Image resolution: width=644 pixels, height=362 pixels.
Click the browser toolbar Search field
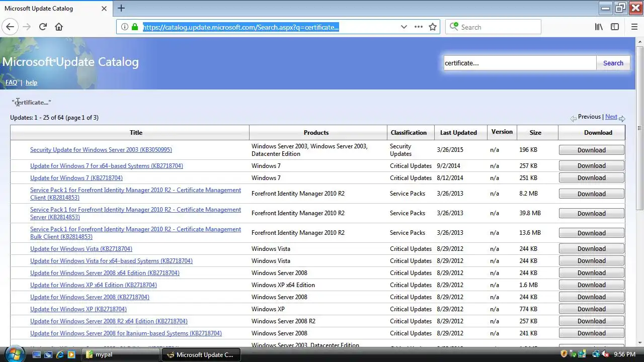(x=493, y=27)
